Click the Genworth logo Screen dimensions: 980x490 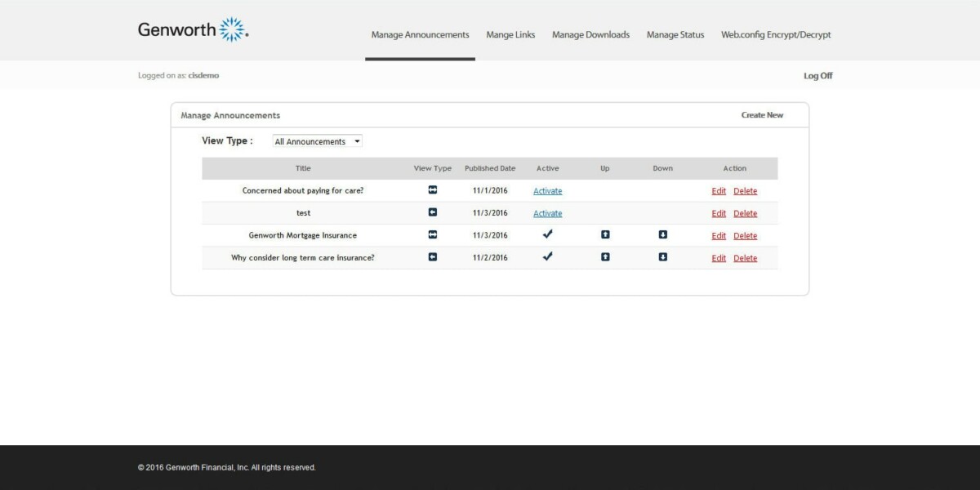pyautogui.click(x=194, y=29)
